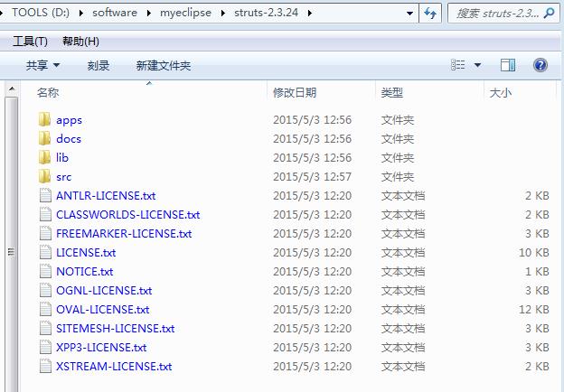Open the view options dropdown arrow
The image size is (564, 392).
[477, 65]
